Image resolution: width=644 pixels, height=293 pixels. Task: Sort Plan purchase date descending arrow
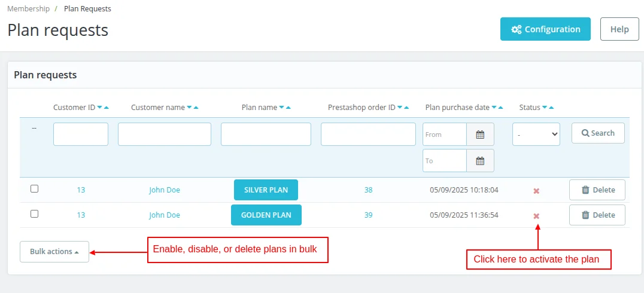pyautogui.click(x=494, y=108)
